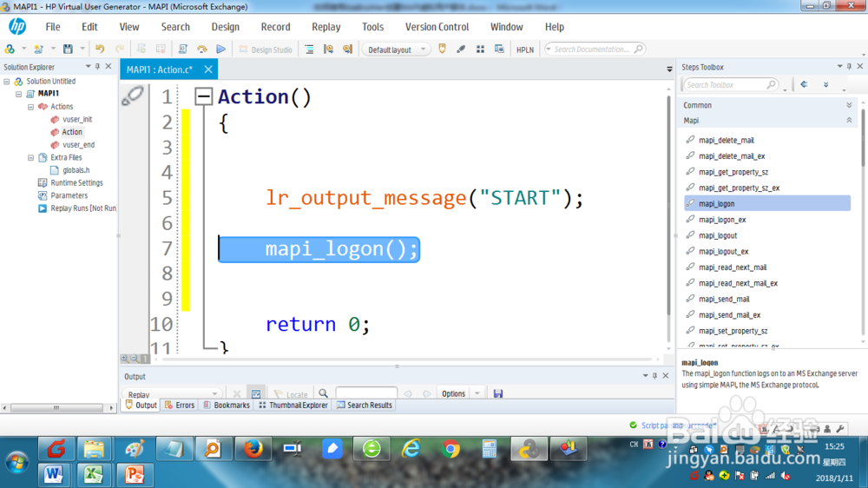Open the Version Control menu
The width and height of the screenshot is (868, 488).
(x=437, y=27)
